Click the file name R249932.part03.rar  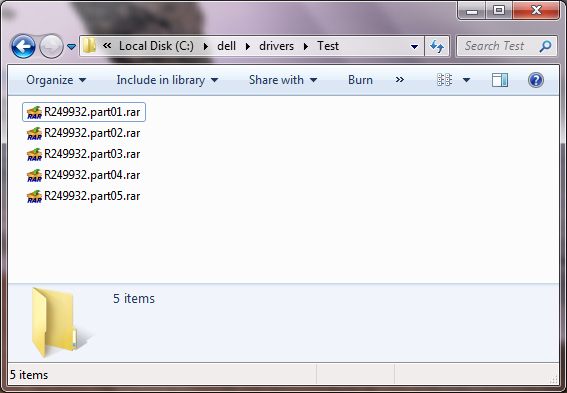pyautogui.click(x=92, y=154)
